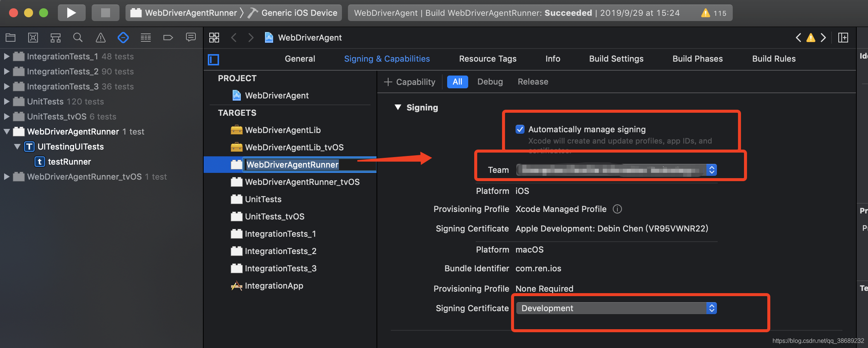Viewport: 868px width, 348px height.
Task: Expand WebDriverAgentRunner_tvOS test group
Action: 6,177
